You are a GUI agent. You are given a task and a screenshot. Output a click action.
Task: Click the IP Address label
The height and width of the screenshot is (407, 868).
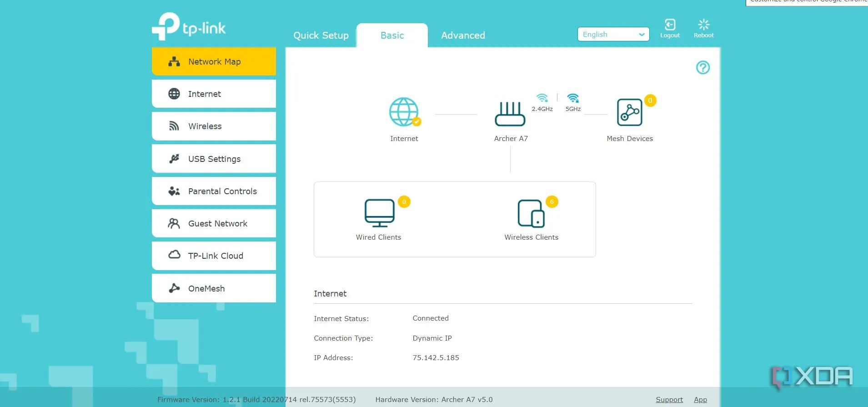(x=333, y=358)
